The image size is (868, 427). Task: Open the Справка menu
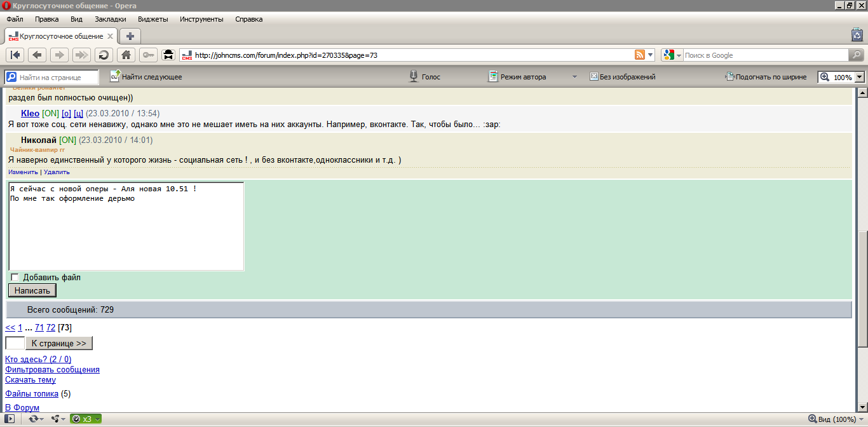[x=249, y=19]
